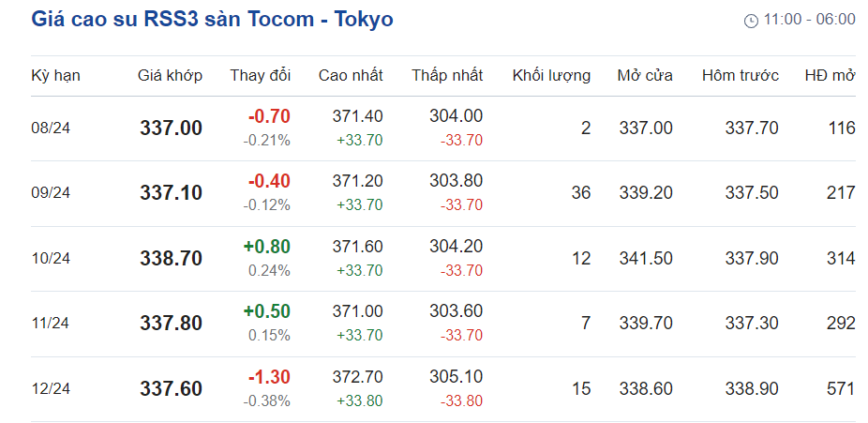
Task: Select the 09/24 contract term
Action: (x=51, y=193)
